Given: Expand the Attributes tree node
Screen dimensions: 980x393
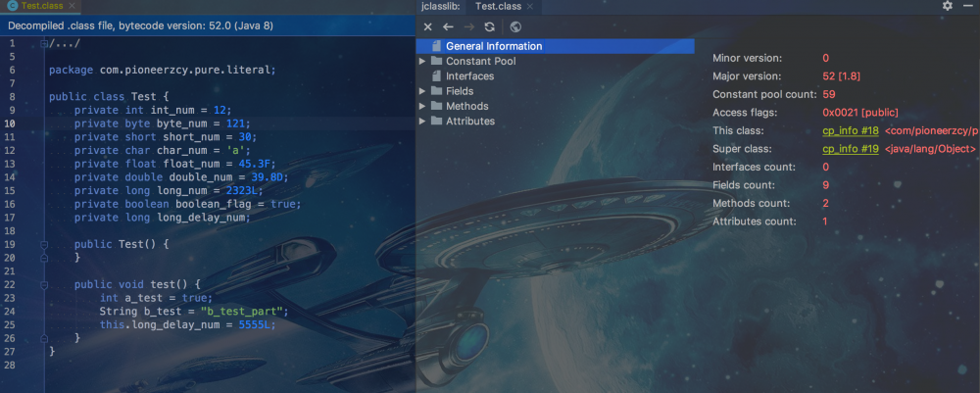Looking at the screenshot, I should [x=422, y=122].
